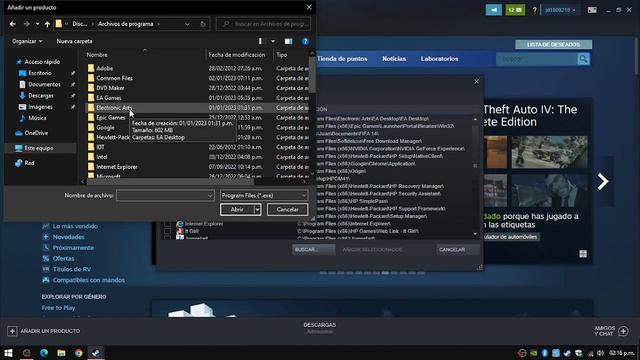Expand the address bar history dropdown
Image resolution: width=640 pixels, height=360 pixels.
point(187,24)
